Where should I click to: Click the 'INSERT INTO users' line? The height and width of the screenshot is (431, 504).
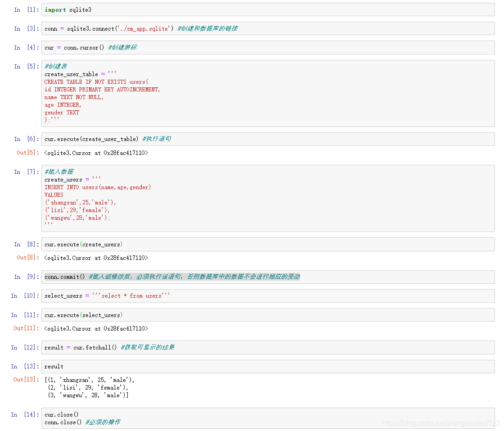(98, 187)
